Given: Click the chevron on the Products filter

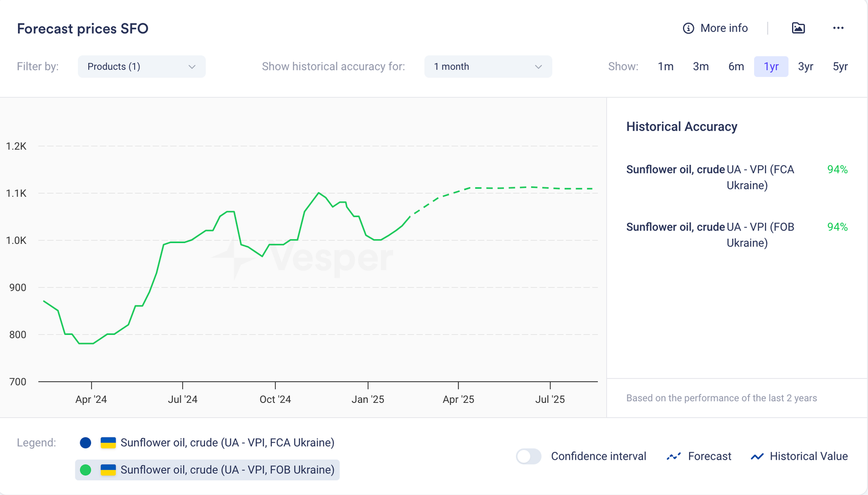Looking at the screenshot, I should tap(192, 67).
